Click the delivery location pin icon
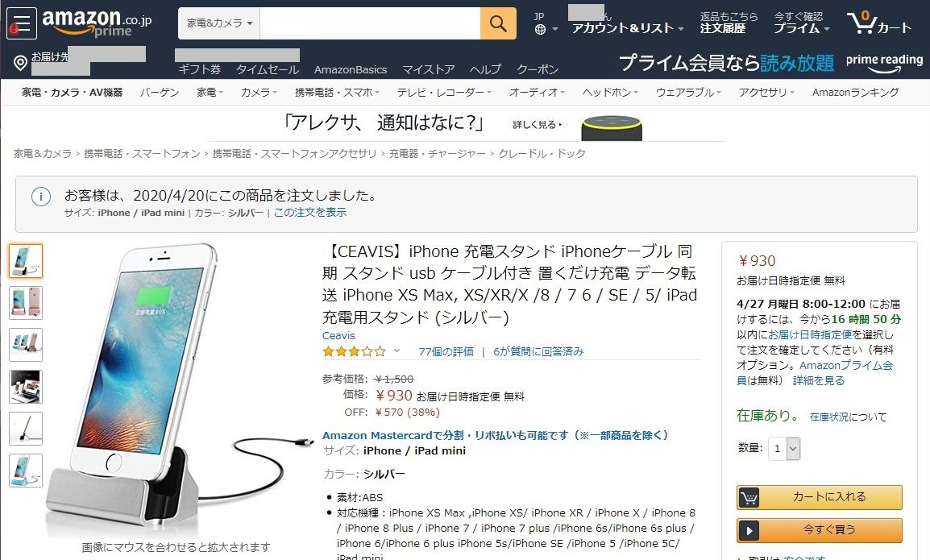The height and width of the screenshot is (560, 930). click(x=20, y=62)
